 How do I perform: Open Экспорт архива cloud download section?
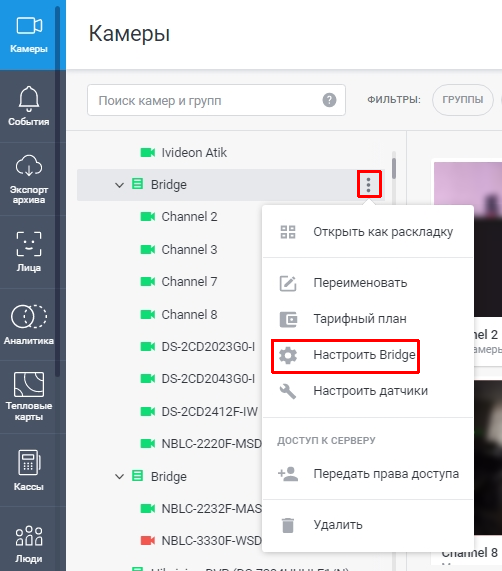click(x=28, y=179)
